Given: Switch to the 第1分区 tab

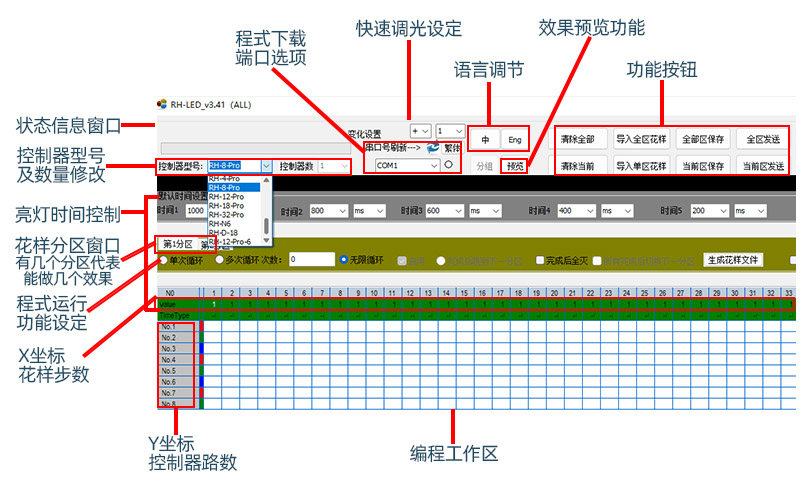Looking at the screenshot, I should pyautogui.click(x=177, y=244).
